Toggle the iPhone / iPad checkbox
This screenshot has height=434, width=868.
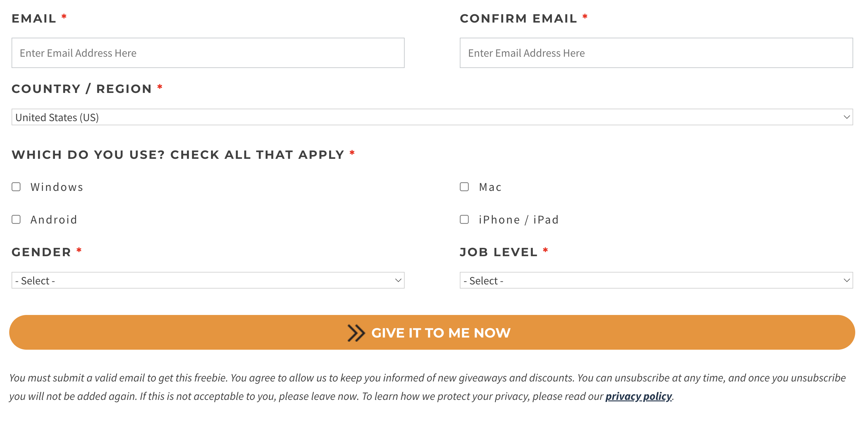(x=464, y=220)
